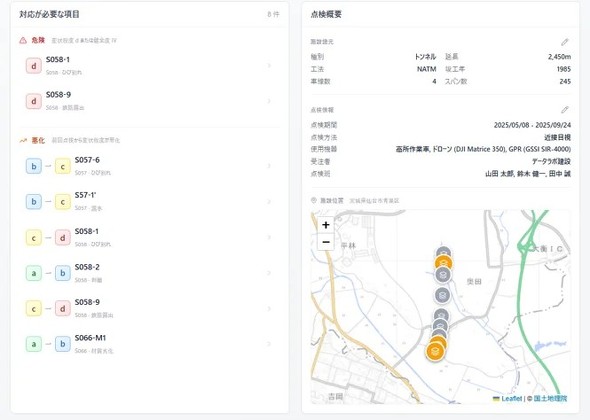This screenshot has height=420, width=590.
Task: Select the bottom orange tunnel marker on map
Action: coord(435,352)
